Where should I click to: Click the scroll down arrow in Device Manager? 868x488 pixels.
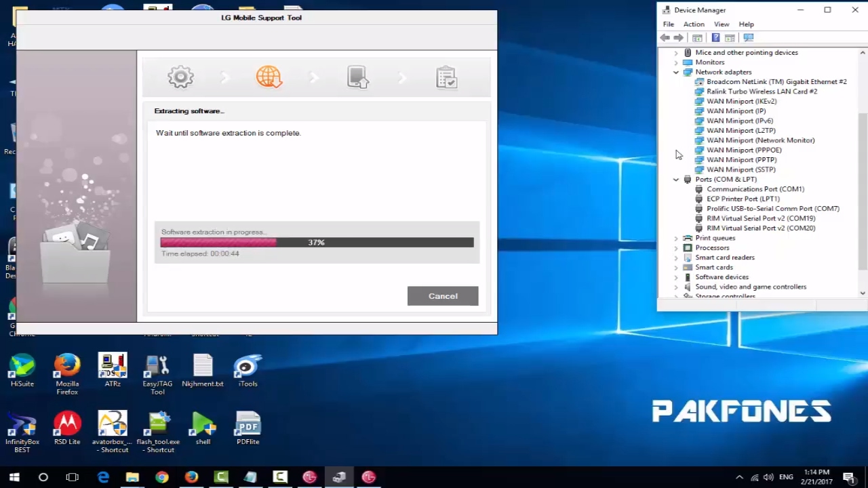pos(863,293)
